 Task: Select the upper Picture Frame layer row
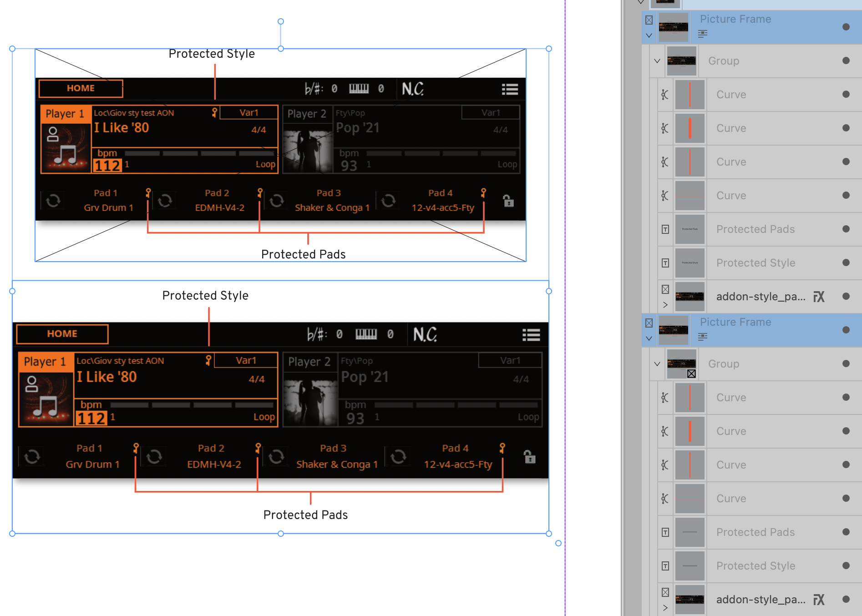pyautogui.click(x=752, y=27)
